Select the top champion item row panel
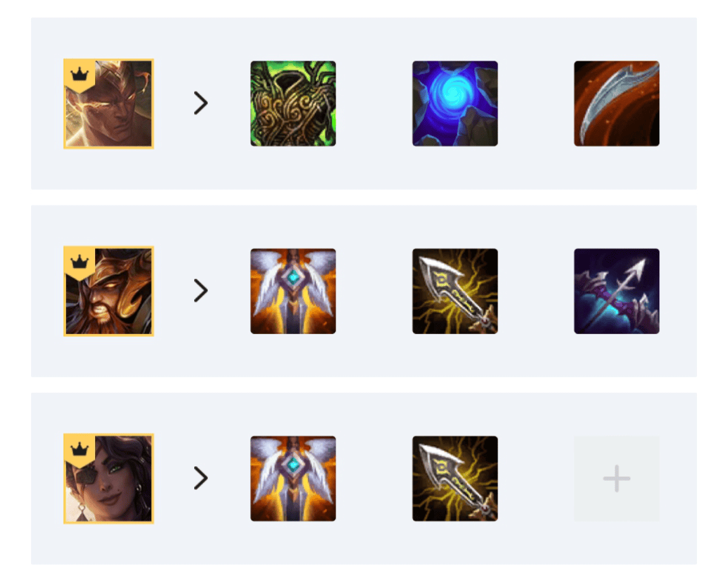 364,104
